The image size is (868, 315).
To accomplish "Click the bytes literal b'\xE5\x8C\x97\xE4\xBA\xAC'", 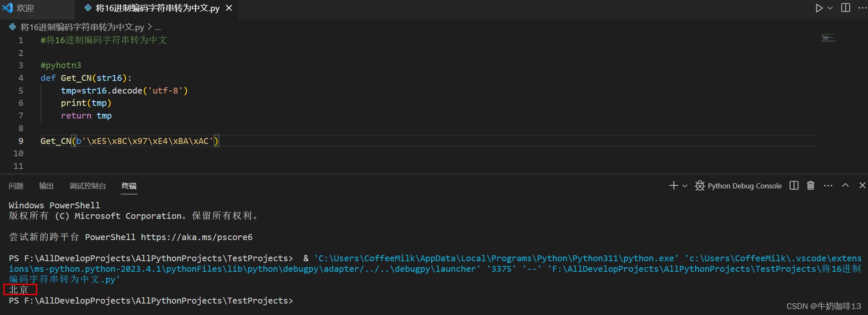I will [x=145, y=141].
